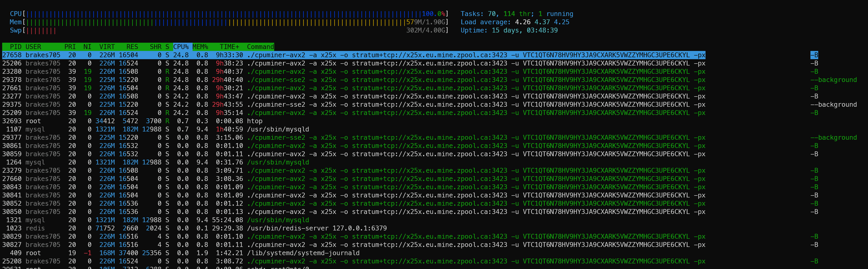Select the htop process row PID 32693
Image resolution: width=868 pixels, height=269 pixels.
pos(132,121)
